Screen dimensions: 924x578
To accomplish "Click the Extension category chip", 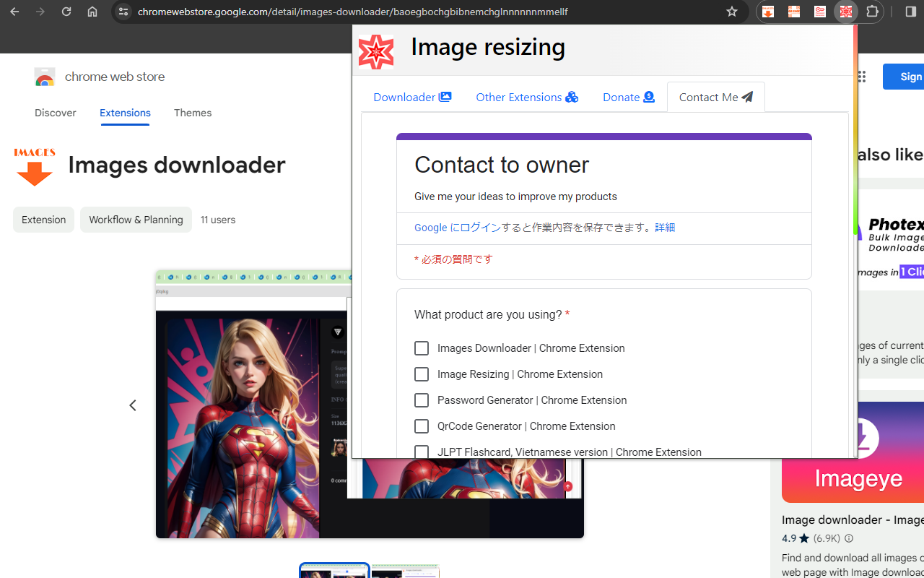I will coord(43,220).
